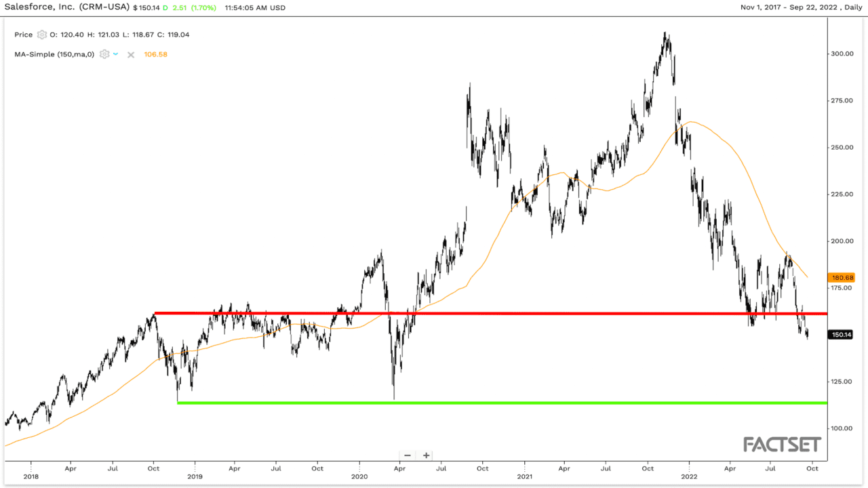Click the orange 180.68 moving average tag

pos(841,277)
